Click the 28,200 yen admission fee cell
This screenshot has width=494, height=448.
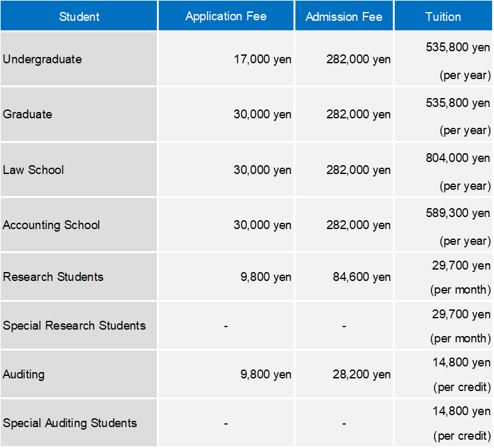[x=361, y=375]
